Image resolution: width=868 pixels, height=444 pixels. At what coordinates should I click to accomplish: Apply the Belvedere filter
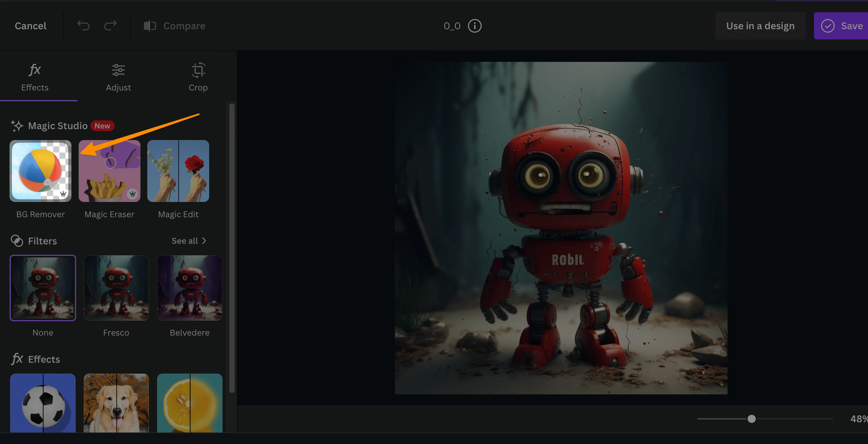pos(190,288)
